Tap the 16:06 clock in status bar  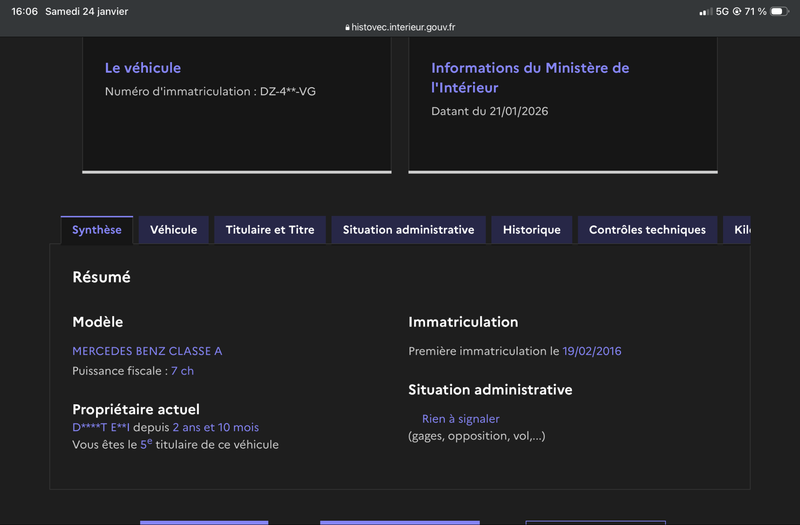pyautogui.click(x=24, y=12)
